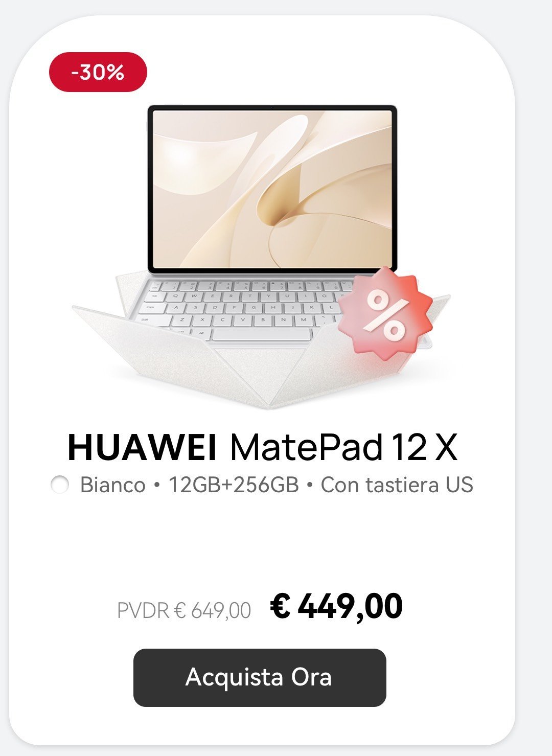Click the right flap of folio case

tap(368, 363)
